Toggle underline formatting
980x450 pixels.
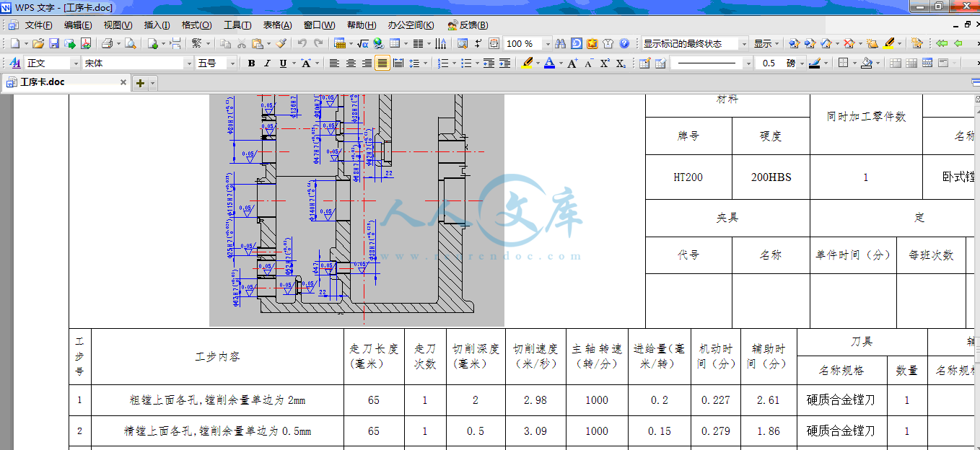283,63
